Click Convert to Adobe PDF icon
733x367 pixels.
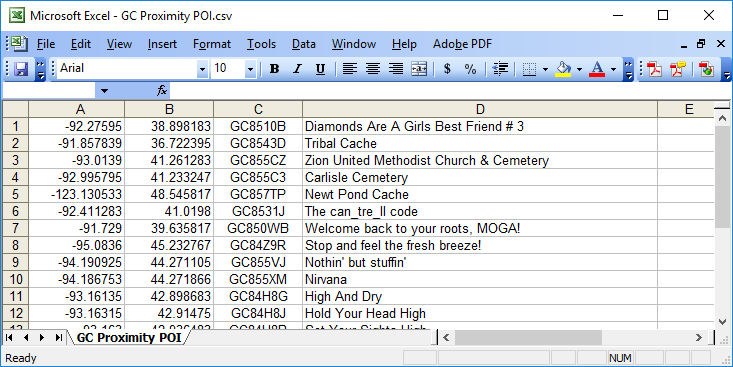[654, 69]
